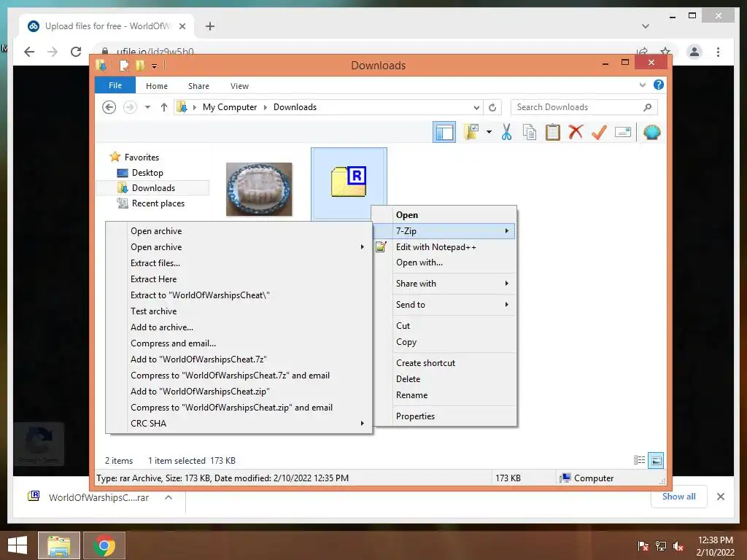Switch to large icons view in status bar
747x560 pixels.
pos(656,460)
